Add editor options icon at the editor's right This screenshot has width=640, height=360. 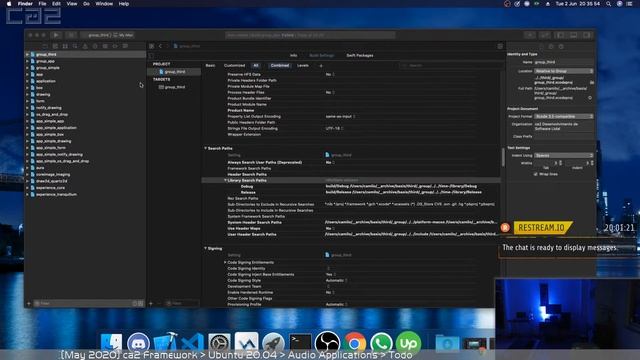pyautogui.click(x=500, y=46)
